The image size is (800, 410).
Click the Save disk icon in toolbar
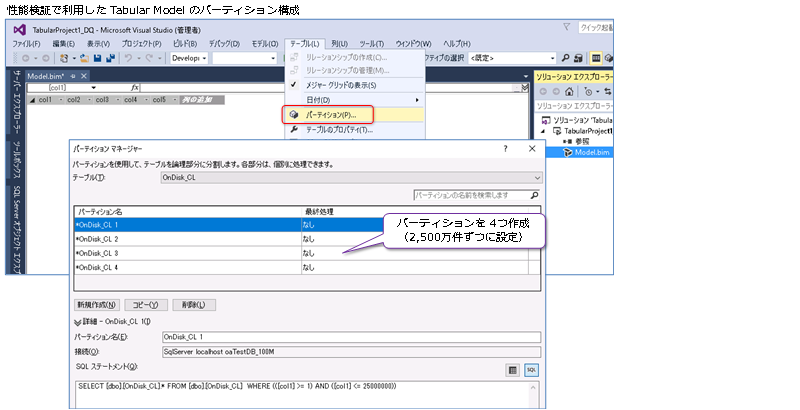[98, 58]
